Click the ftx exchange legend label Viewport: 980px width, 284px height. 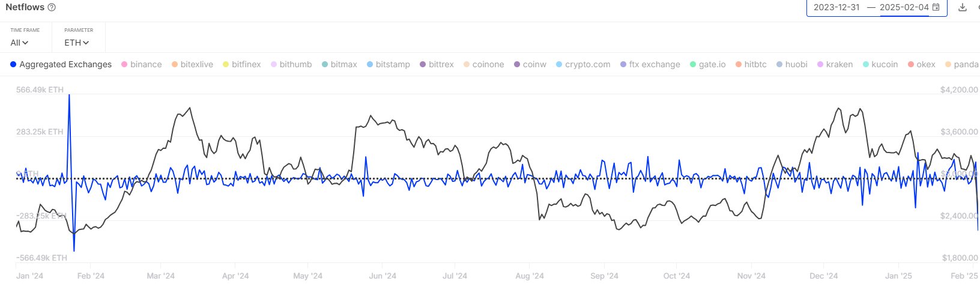pyautogui.click(x=655, y=64)
